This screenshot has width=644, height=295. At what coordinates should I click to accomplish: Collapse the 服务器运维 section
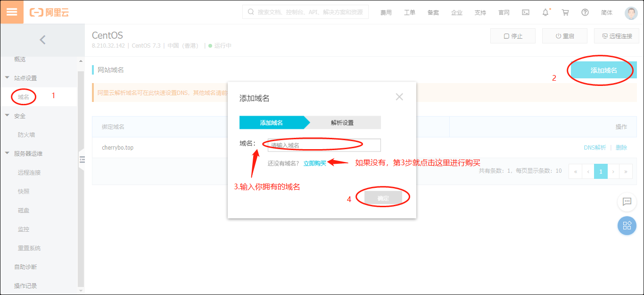click(x=7, y=153)
